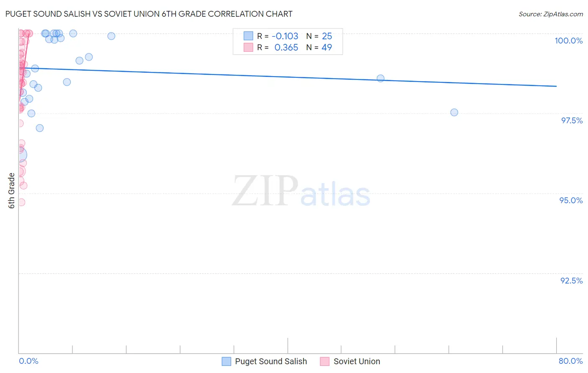588x373 pixels.
Task: Toggle the Soviet Union legend label
Action: click(x=357, y=361)
